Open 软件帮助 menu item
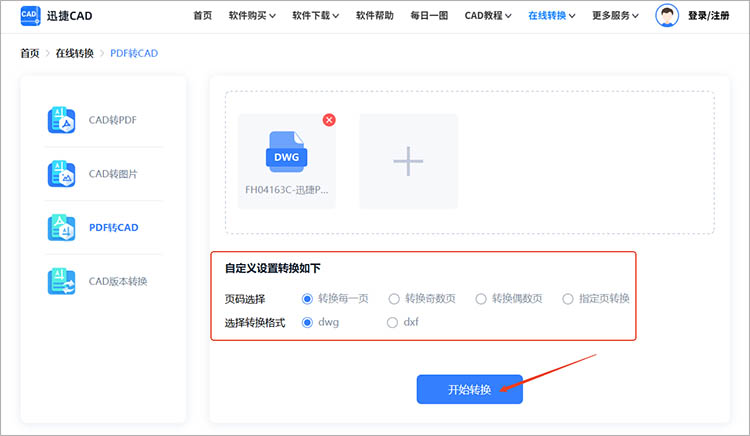Screen dimensions: 750x436 pyautogui.click(x=375, y=16)
